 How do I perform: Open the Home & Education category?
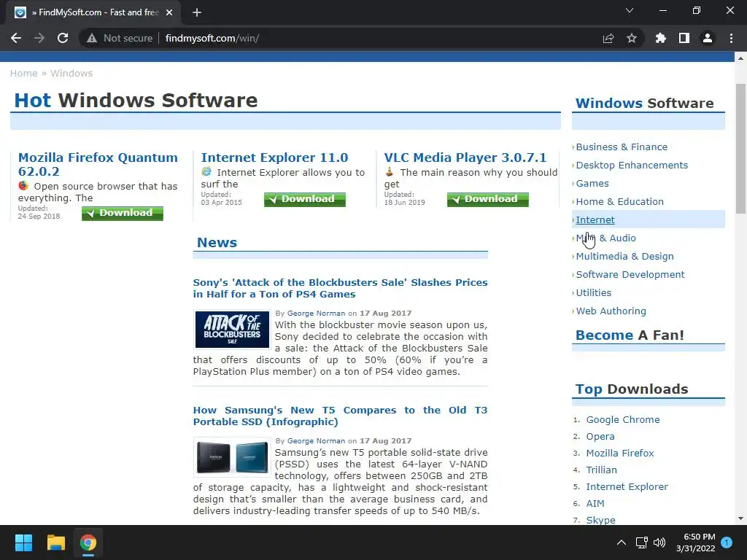click(620, 201)
